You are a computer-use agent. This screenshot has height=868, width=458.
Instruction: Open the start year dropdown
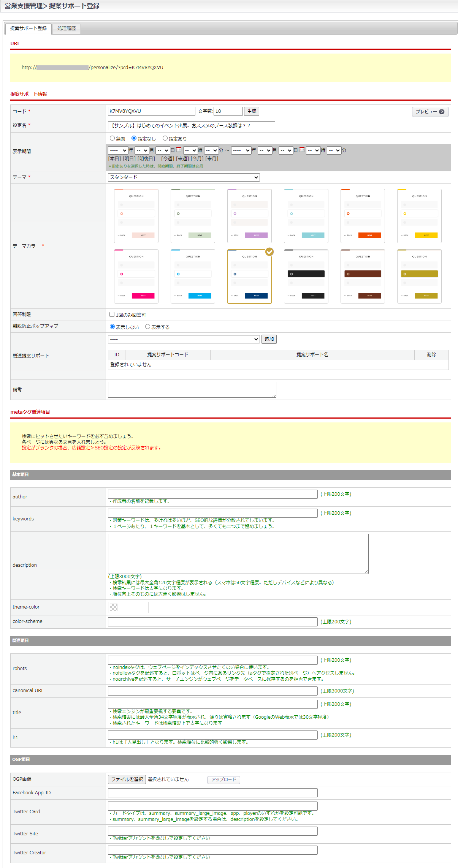(118, 150)
